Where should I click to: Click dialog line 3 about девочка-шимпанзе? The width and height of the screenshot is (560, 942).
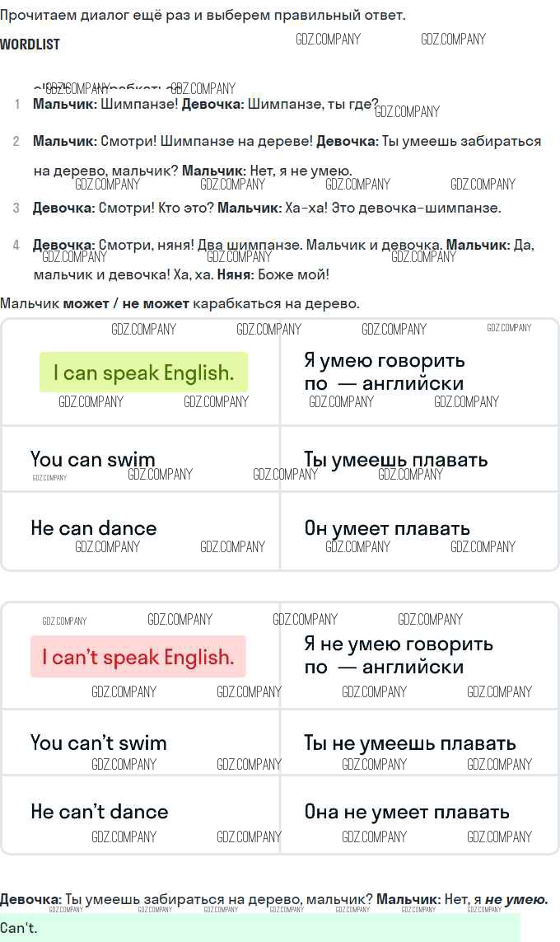point(267,208)
